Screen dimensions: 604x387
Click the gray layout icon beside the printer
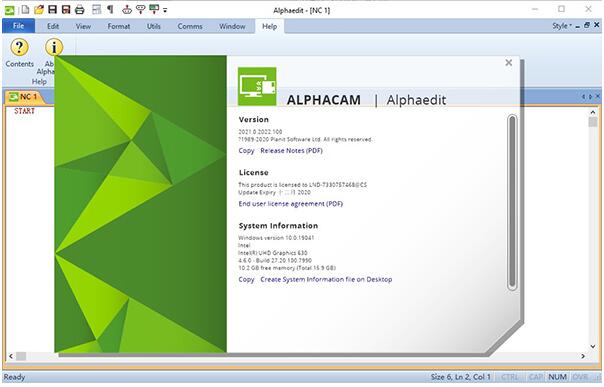pos(97,10)
